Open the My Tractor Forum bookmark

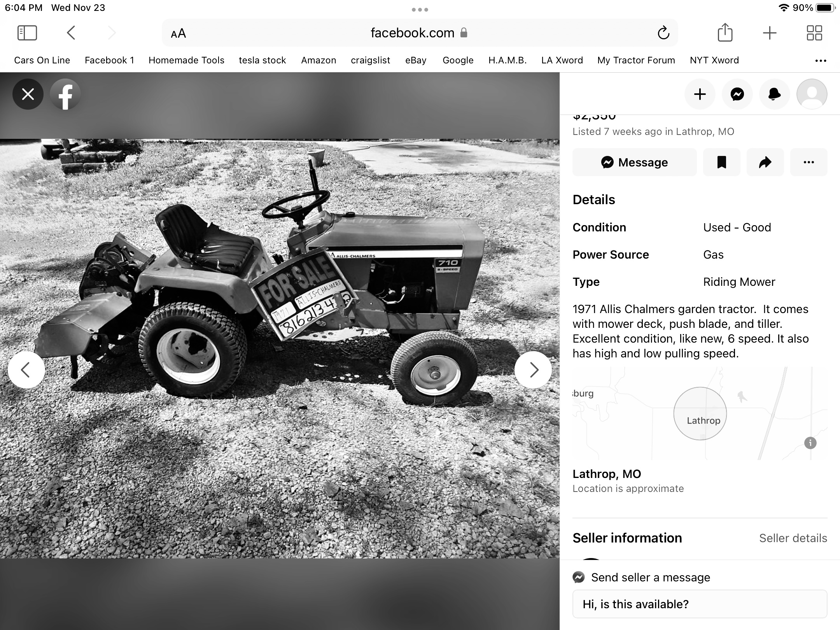636,60
